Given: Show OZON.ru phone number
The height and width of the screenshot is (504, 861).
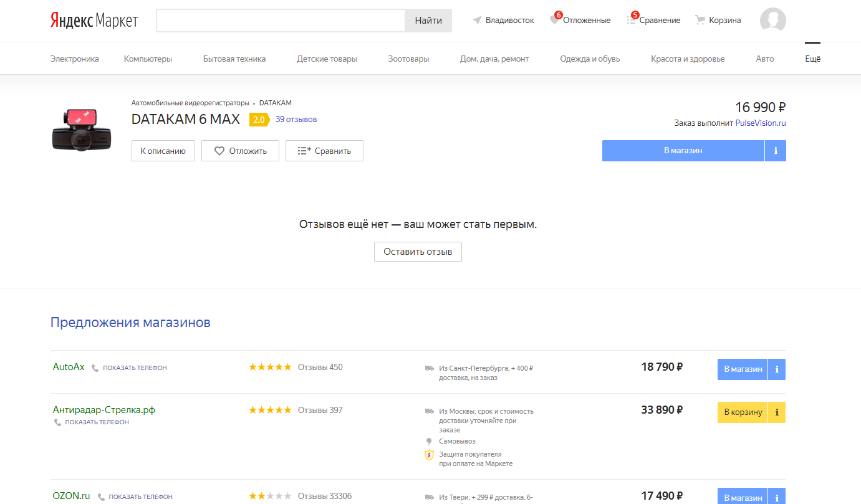Looking at the screenshot, I should pos(140,497).
